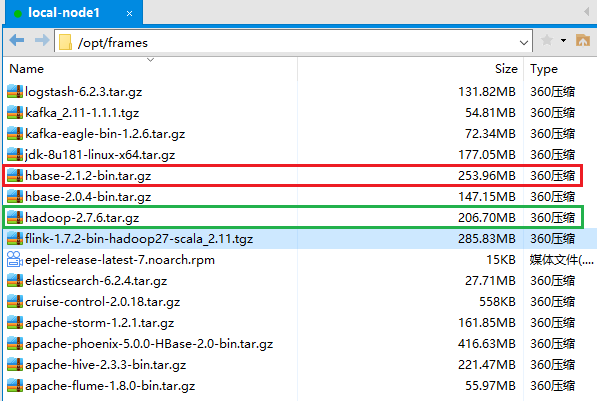Click the bookmark star icon
The width and height of the screenshot is (597, 401).
coord(547,40)
